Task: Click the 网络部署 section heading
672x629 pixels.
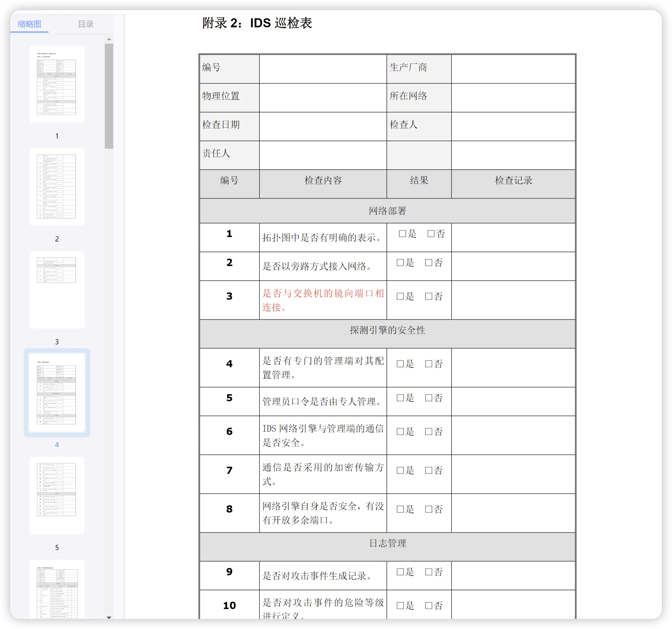Action: (x=387, y=211)
